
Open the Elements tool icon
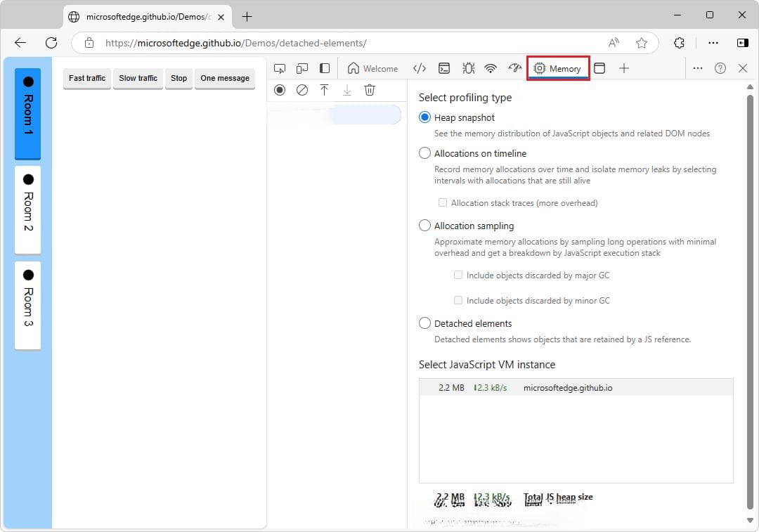point(419,68)
